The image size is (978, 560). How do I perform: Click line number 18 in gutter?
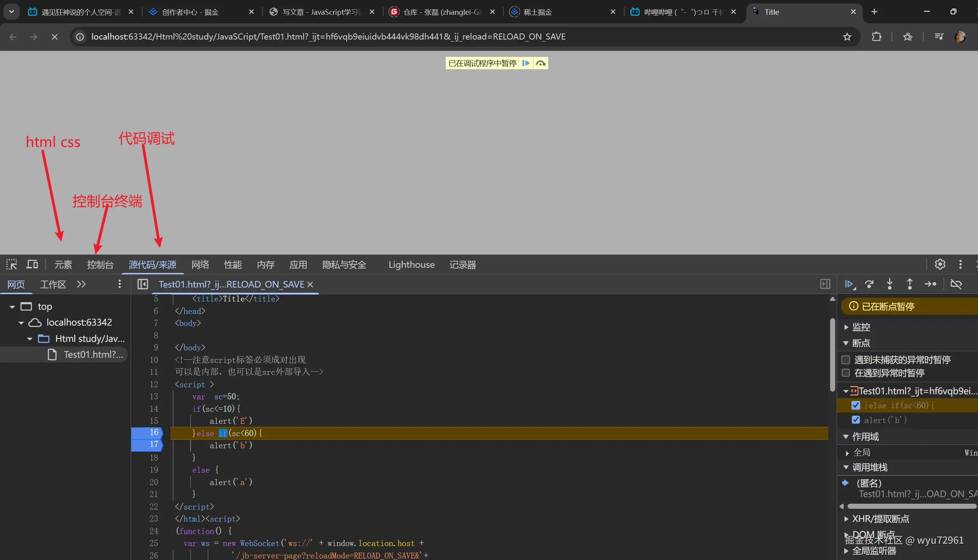154,458
